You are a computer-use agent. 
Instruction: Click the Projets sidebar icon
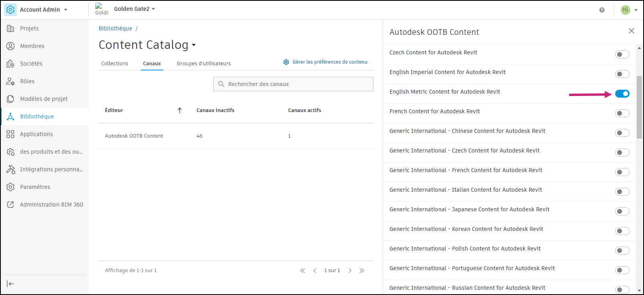[10, 28]
